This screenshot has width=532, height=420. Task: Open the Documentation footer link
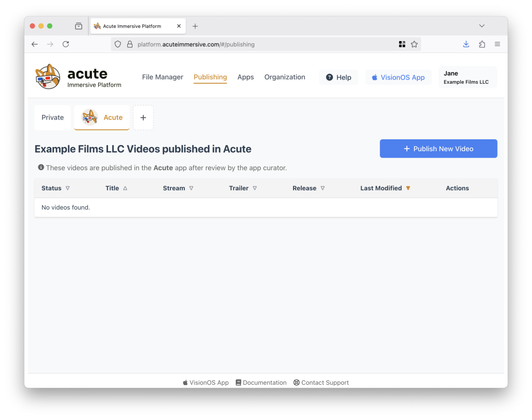261,383
